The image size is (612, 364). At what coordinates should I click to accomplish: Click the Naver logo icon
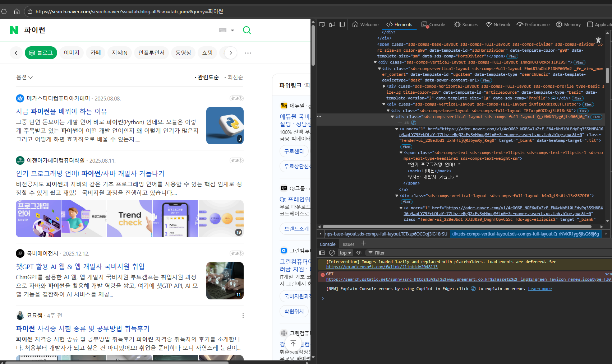pyautogui.click(x=14, y=30)
